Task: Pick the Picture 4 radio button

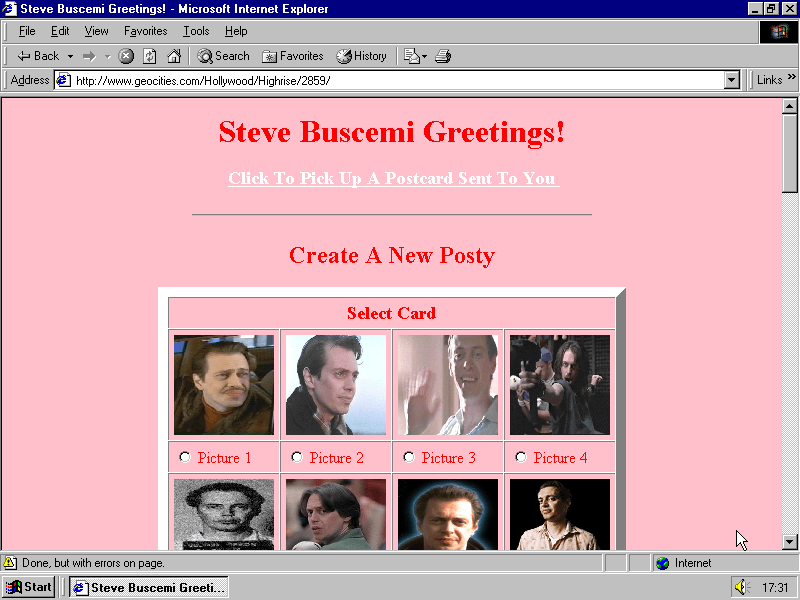Action: tap(520, 457)
